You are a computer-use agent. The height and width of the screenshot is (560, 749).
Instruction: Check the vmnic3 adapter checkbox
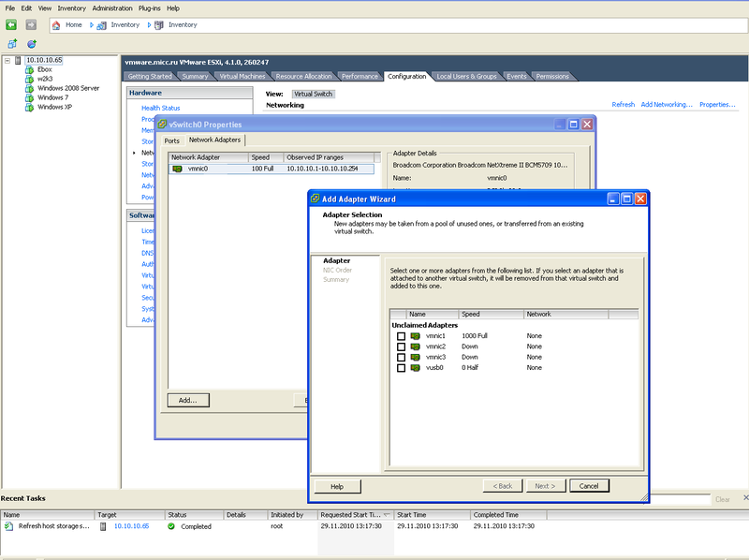click(x=402, y=358)
